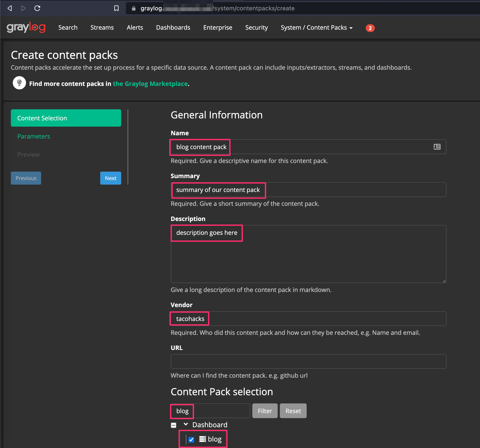Click the bookmark icon in browser toolbar

116,8
